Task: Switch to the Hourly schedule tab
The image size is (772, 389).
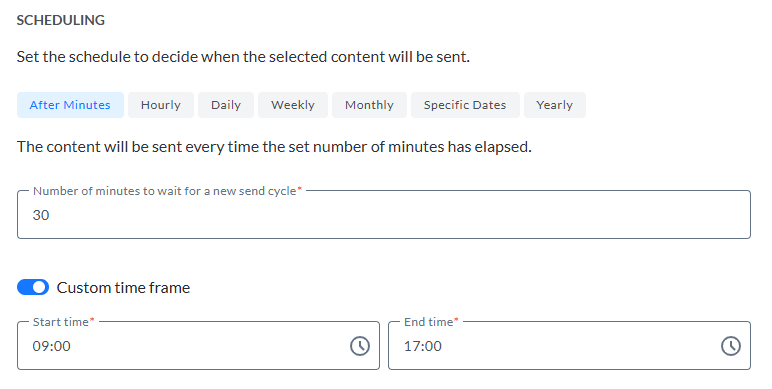Action: click(x=161, y=105)
